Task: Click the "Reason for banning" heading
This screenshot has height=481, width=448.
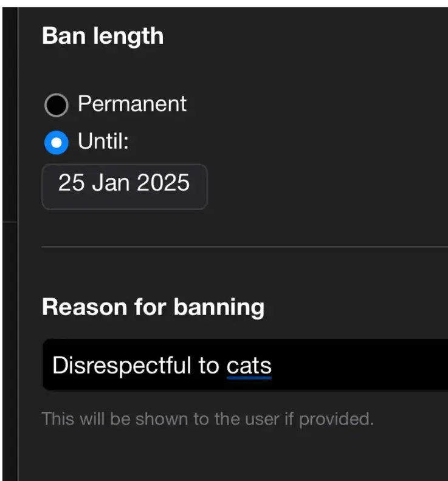Action: point(153,307)
